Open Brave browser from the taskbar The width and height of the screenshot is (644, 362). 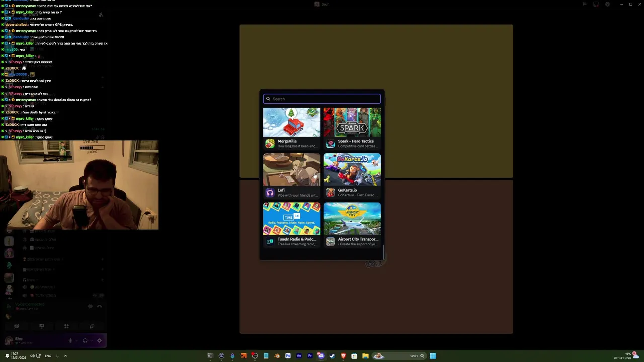coord(343,356)
